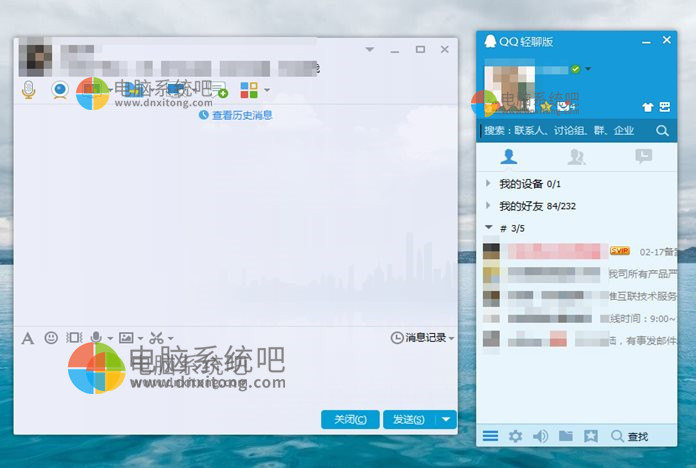Open 查看历史消息 link
696x468 pixels.
tap(236, 115)
